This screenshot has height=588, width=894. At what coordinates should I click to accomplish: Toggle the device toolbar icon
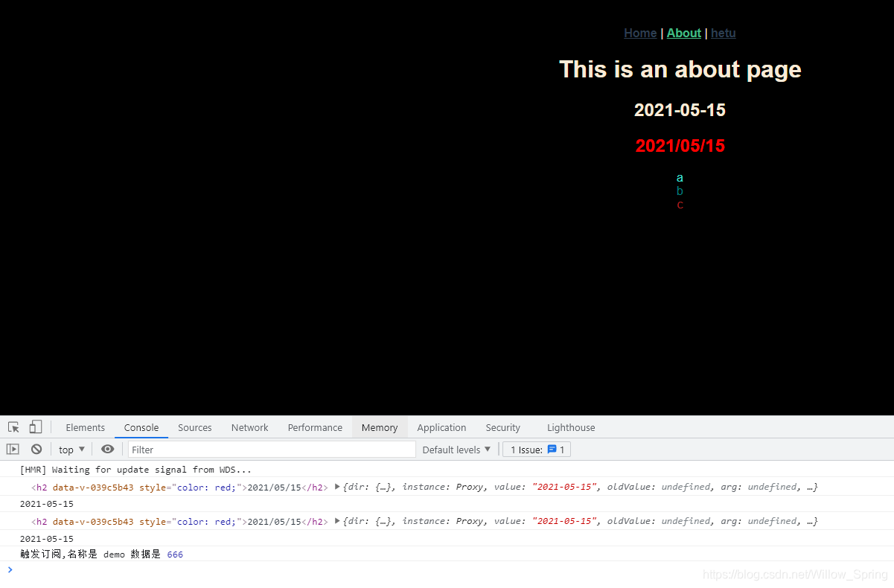[x=35, y=427]
